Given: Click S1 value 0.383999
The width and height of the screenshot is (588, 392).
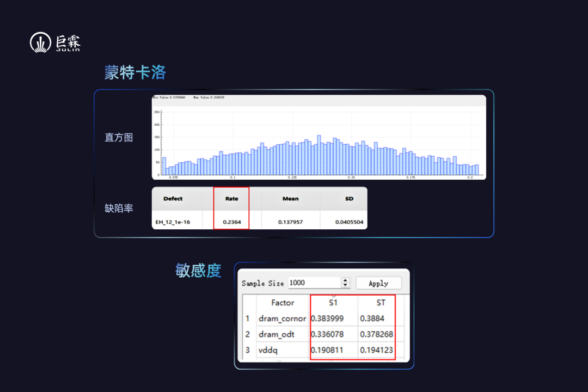Looking at the screenshot, I should [327, 318].
